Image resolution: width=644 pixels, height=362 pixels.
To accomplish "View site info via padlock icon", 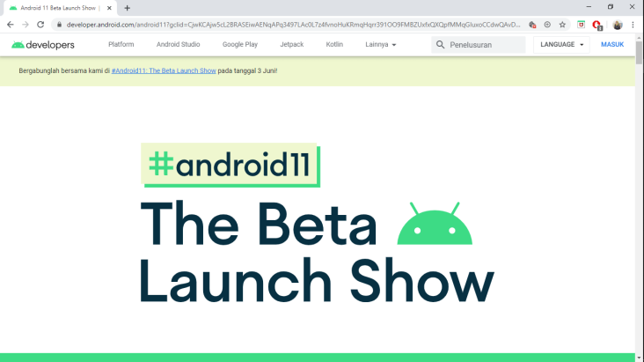I will coord(59,25).
